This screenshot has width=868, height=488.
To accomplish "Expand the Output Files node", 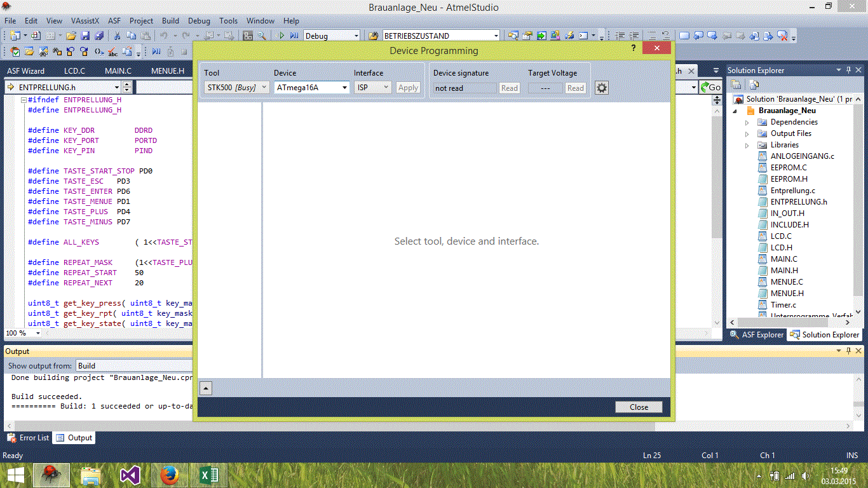I will [x=747, y=133].
